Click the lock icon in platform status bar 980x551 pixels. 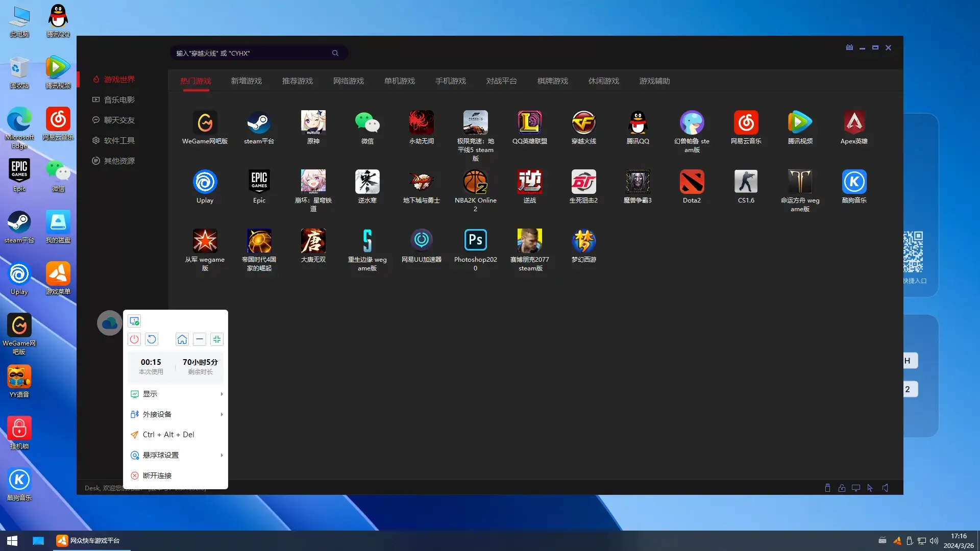[x=842, y=488]
